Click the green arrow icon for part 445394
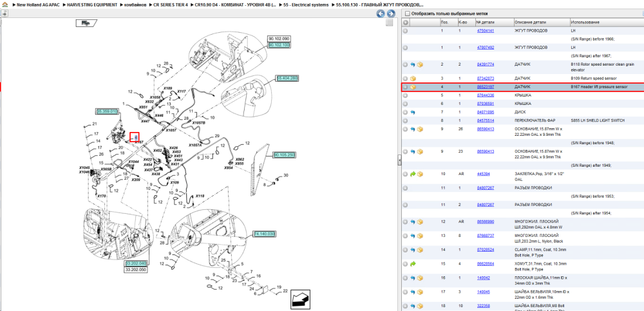Viewport: 644px width, 311px height. pos(413,174)
